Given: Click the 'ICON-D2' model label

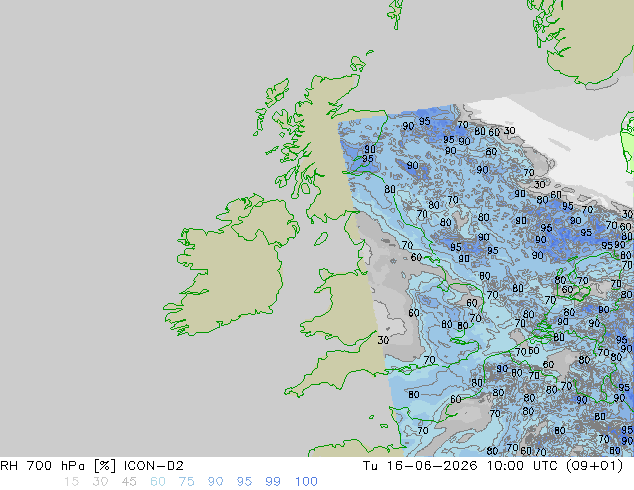Looking at the screenshot, I should click(154, 466).
